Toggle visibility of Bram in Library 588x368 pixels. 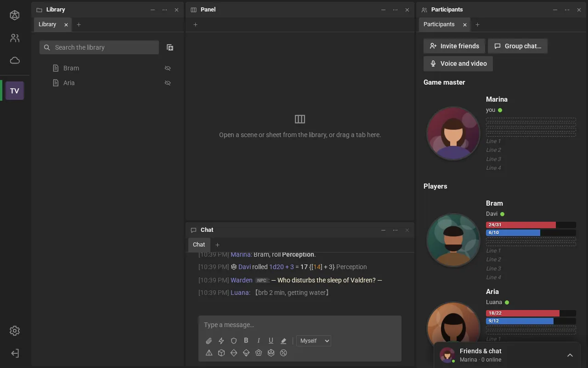click(168, 68)
